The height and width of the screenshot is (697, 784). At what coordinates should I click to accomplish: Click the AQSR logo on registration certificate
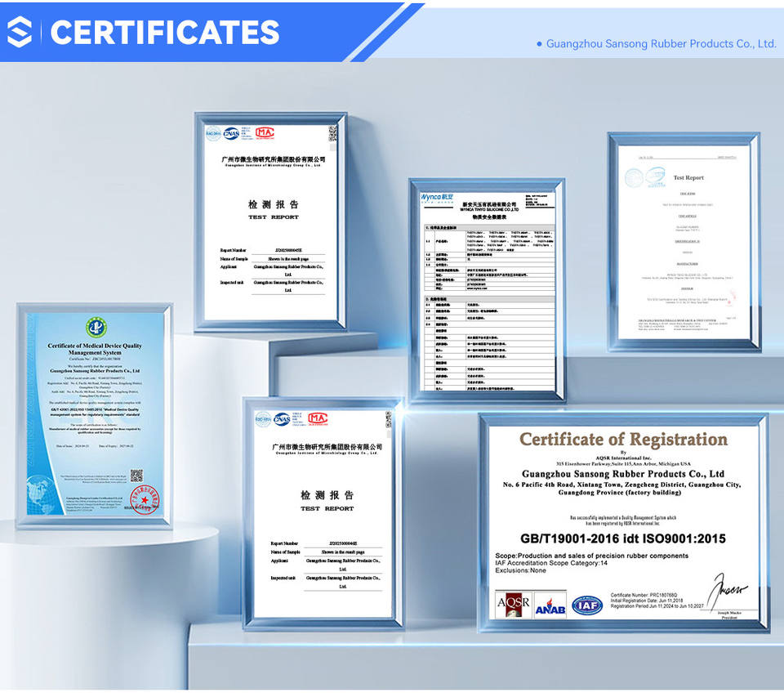tap(513, 605)
